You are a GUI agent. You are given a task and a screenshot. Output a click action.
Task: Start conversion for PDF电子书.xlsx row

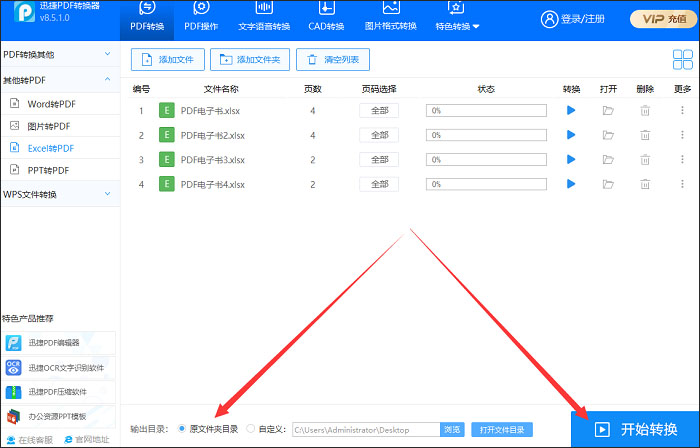[571, 110]
